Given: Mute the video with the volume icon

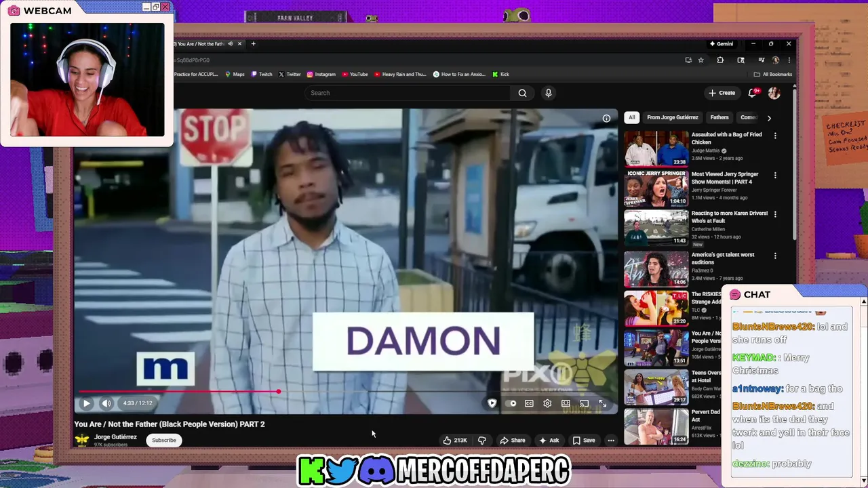Looking at the screenshot, I should [x=106, y=403].
